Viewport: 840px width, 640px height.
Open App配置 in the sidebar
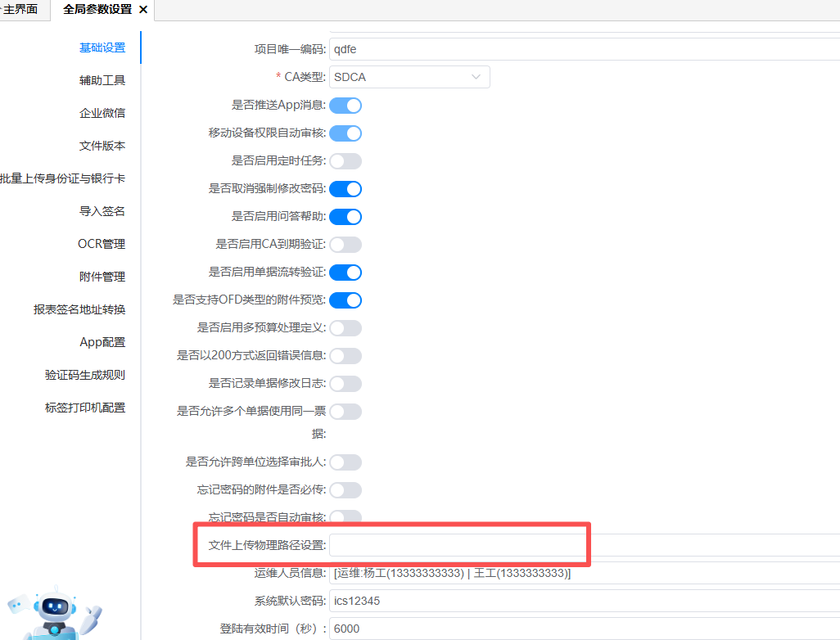click(x=102, y=342)
